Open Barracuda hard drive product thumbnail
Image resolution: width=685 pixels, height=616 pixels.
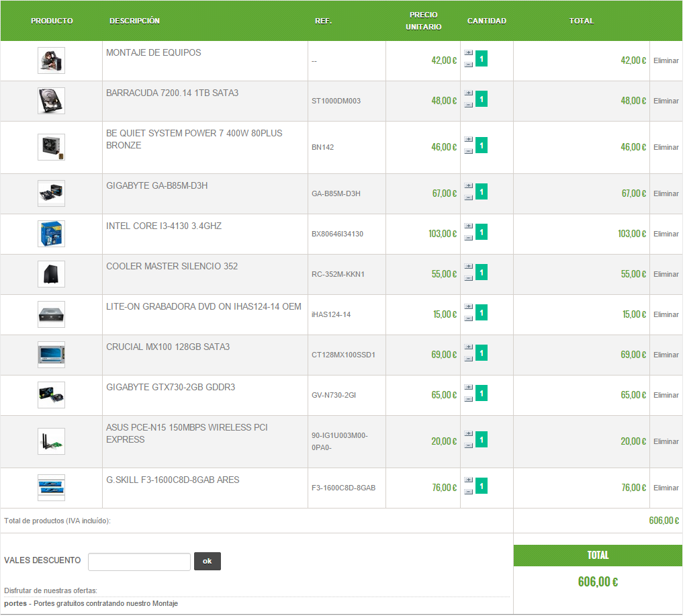tap(51, 101)
